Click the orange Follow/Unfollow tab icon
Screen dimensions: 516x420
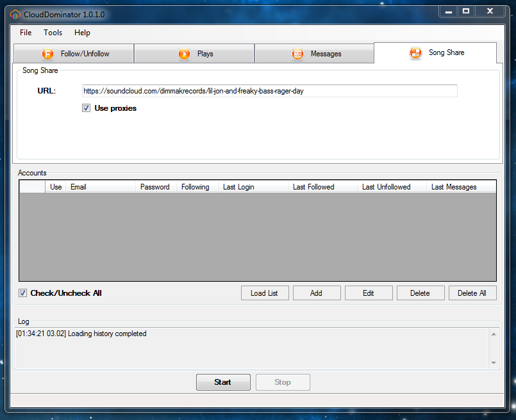(x=48, y=54)
